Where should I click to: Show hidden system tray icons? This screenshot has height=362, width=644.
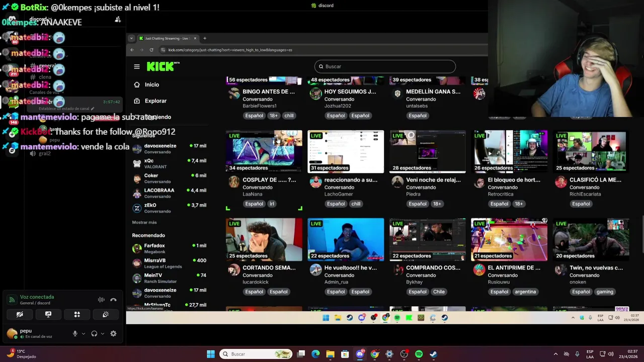[555, 354]
